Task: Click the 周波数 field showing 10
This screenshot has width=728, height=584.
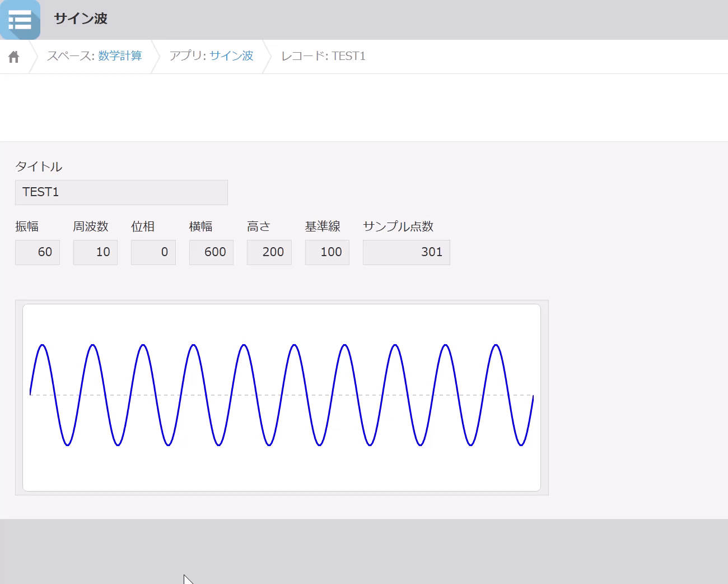Action: (x=95, y=252)
